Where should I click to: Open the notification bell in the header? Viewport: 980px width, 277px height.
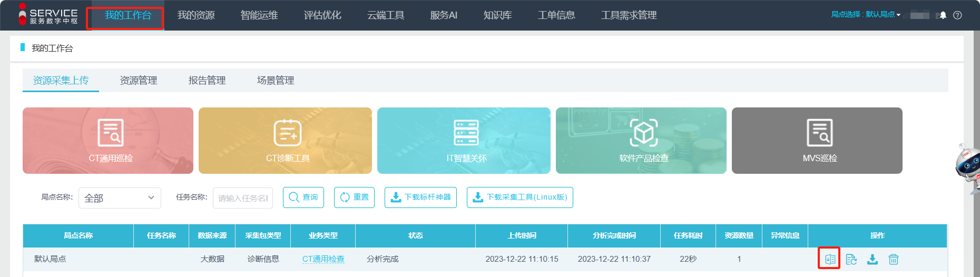click(x=943, y=15)
